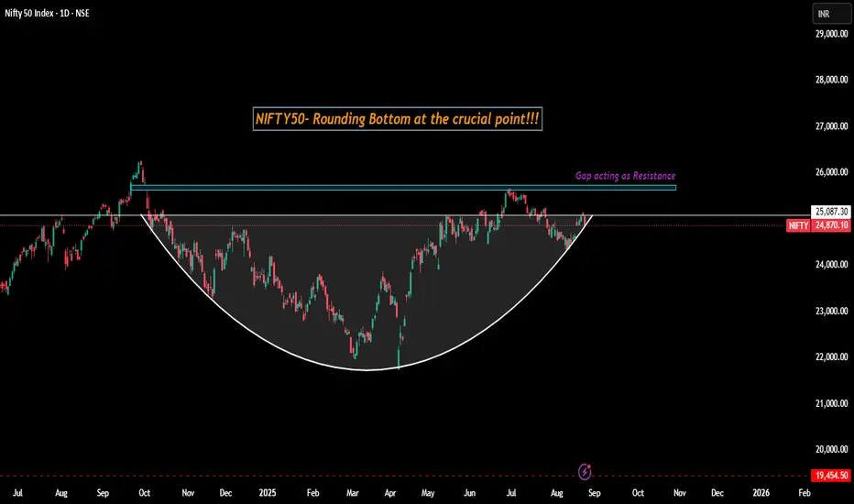Screen dimensions: 854x504
Task: Click the Mar label on time axis
Action: coord(353,493)
